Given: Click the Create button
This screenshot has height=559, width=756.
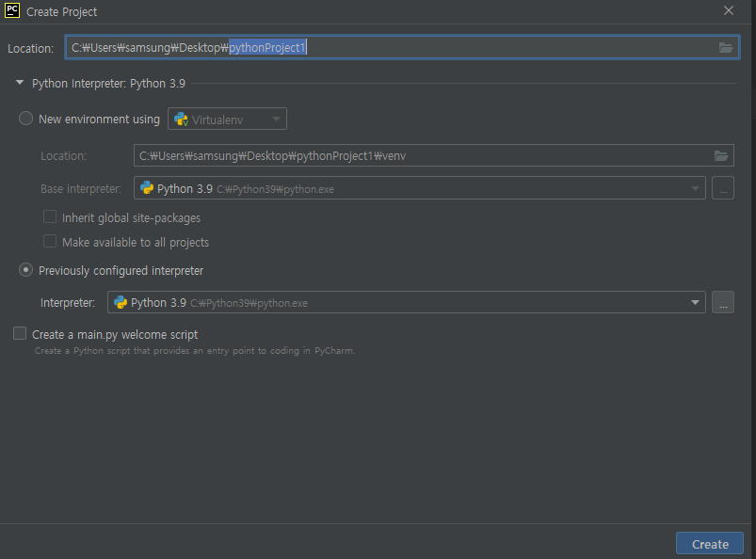Looking at the screenshot, I should pyautogui.click(x=710, y=544).
